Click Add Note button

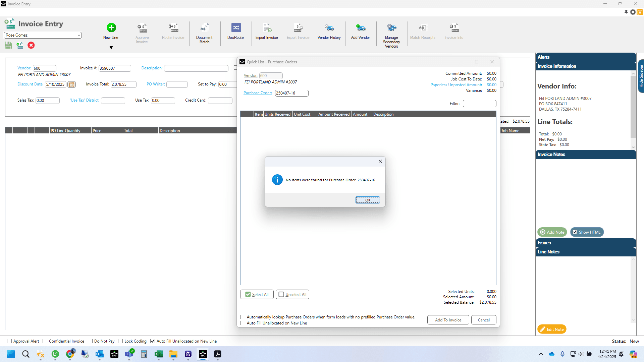(x=552, y=232)
